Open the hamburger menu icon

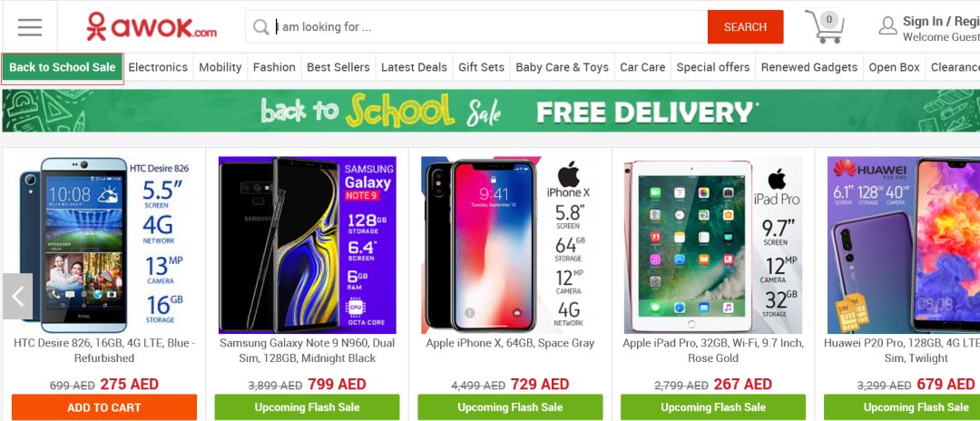click(x=29, y=27)
